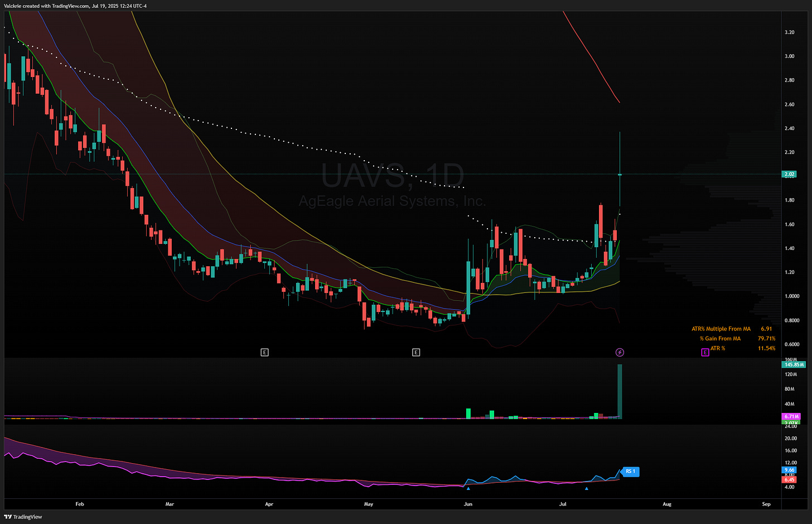
Task: Click the earnings marker below late May
Action: point(416,352)
